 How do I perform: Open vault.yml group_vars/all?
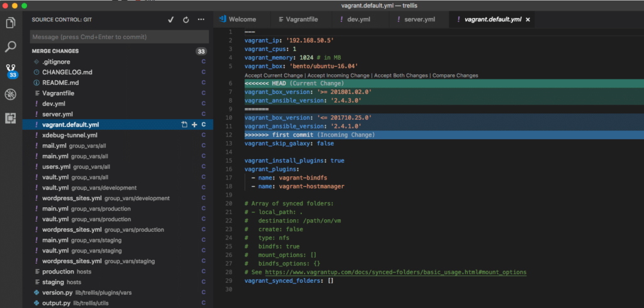click(x=118, y=177)
